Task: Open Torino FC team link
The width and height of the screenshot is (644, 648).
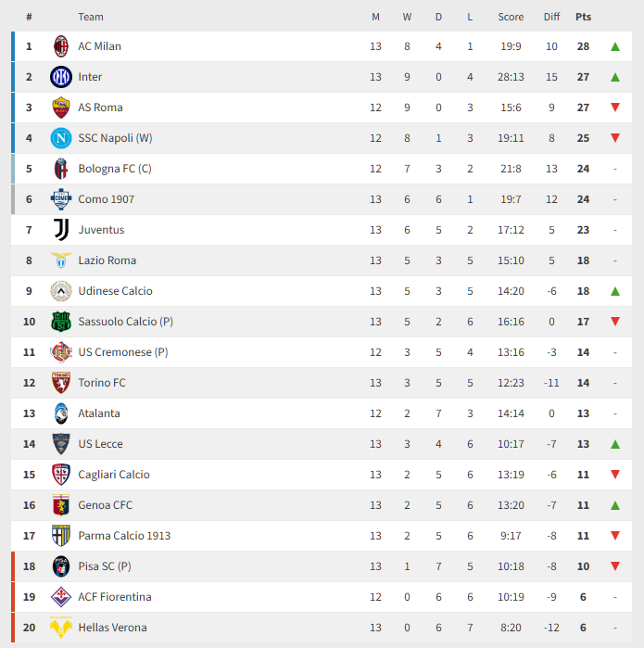Action: point(102,383)
